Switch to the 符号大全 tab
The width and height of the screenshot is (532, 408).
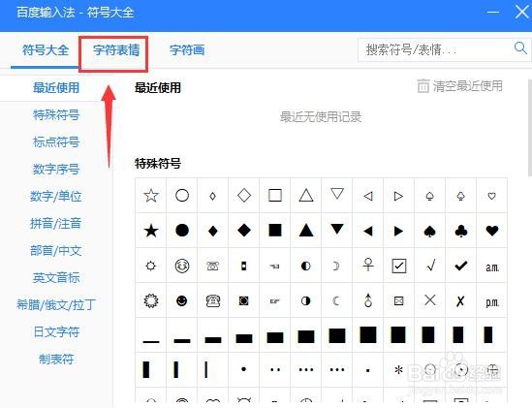pyautogui.click(x=46, y=50)
